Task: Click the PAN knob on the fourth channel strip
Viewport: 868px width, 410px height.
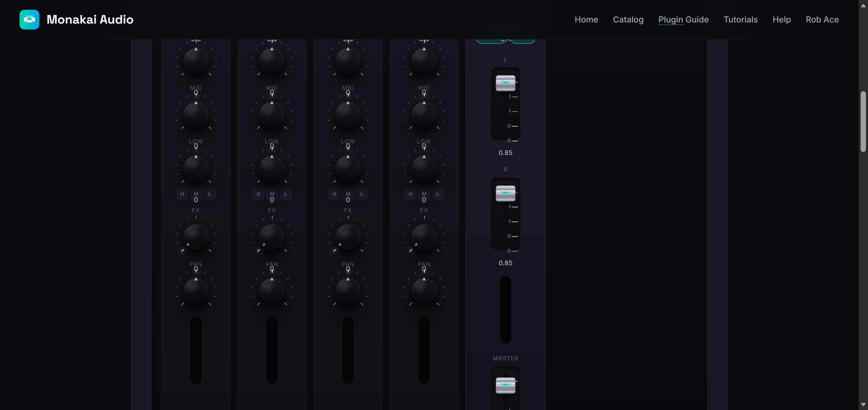Action: click(x=424, y=290)
